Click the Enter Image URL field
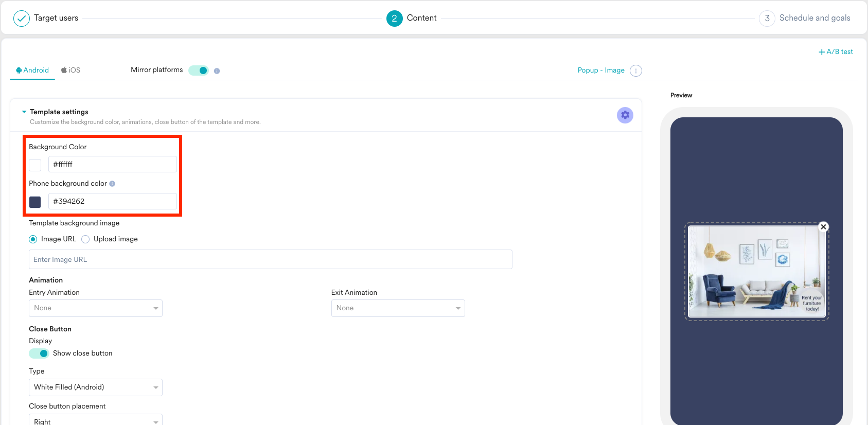 click(x=270, y=259)
